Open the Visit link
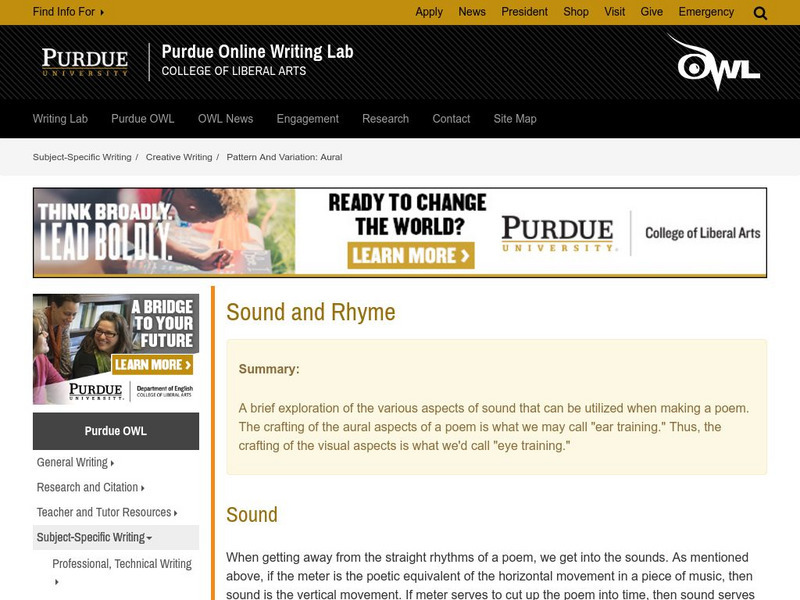This screenshot has width=800, height=600. pos(615,12)
